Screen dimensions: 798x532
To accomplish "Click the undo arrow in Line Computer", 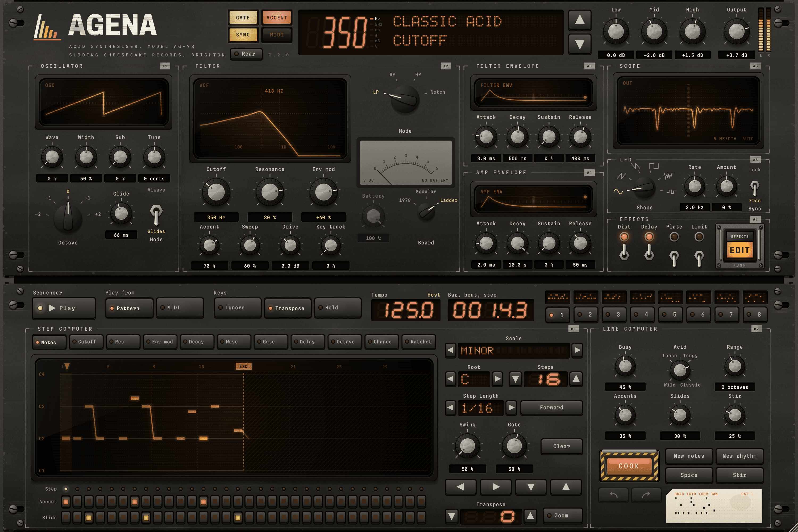I will tap(613, 495).
